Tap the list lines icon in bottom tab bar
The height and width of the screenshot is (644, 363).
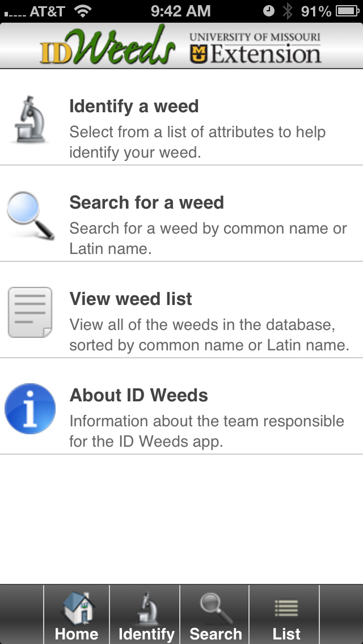pyautogui.click(x=286, y=608)
